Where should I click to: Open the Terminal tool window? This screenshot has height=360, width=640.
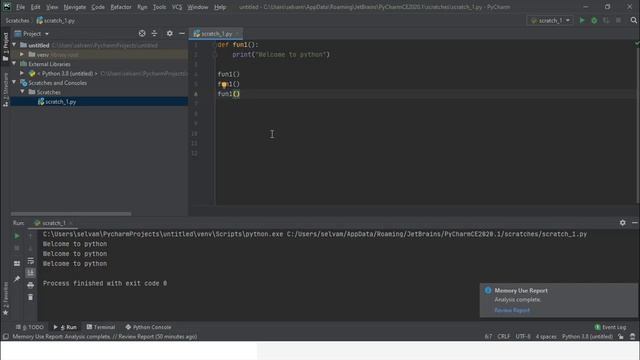(x=101, y=327)
